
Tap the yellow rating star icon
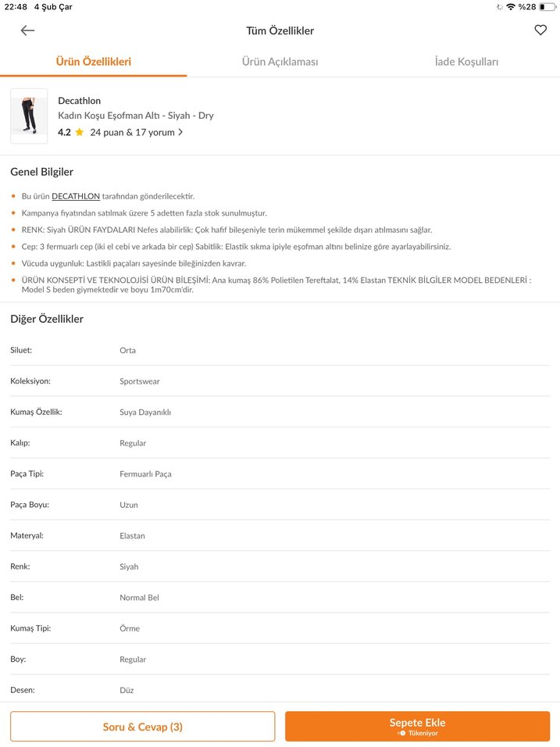click(x=80, y=133)
